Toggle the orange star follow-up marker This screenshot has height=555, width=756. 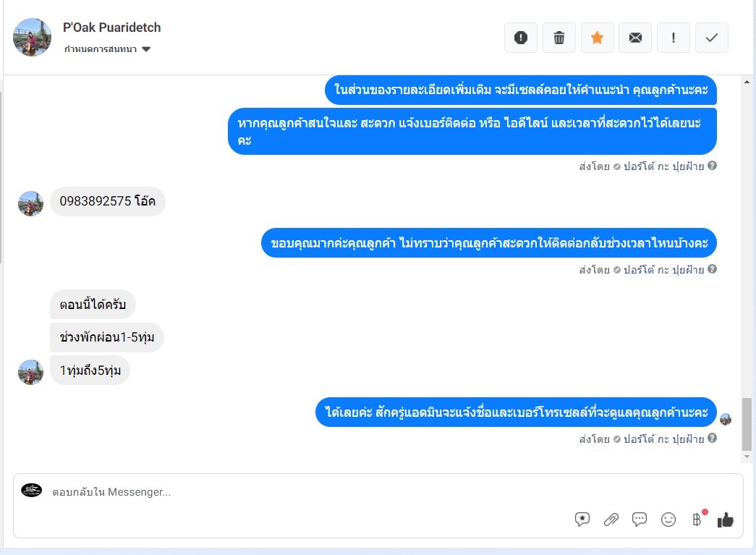597,38
